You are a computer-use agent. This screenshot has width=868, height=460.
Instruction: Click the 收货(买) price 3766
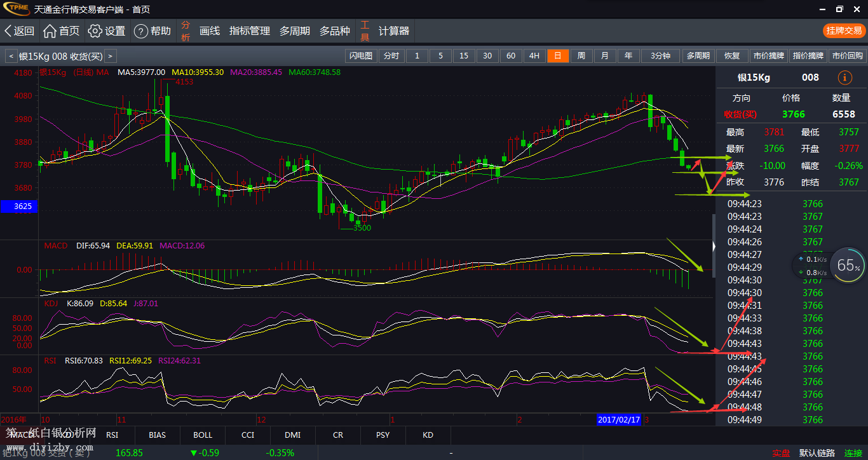tap(793, 114)
